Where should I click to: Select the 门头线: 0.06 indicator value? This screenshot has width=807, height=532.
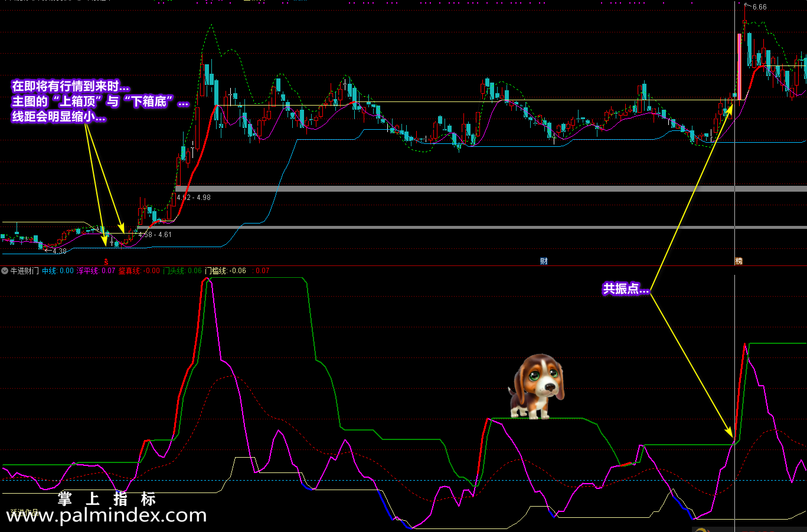[182, 271]
